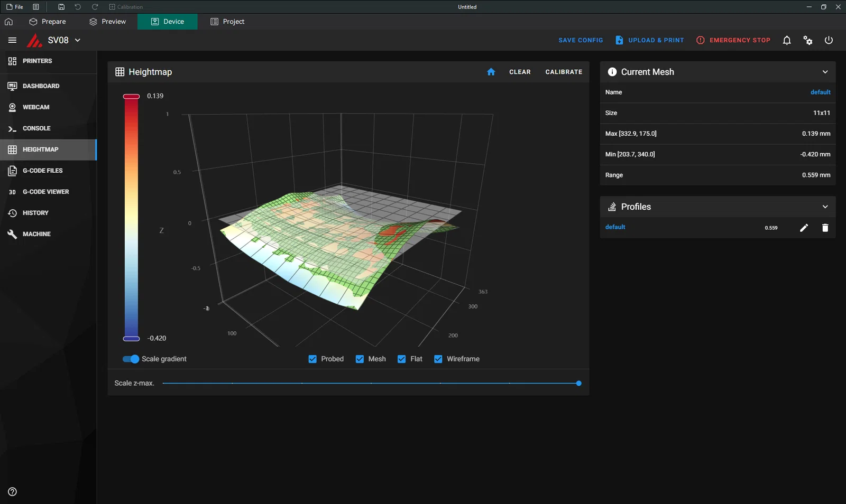Screen dimensions: 846x504
Task: Collapse the Profiles panel
Action: (x=825, y=207)
